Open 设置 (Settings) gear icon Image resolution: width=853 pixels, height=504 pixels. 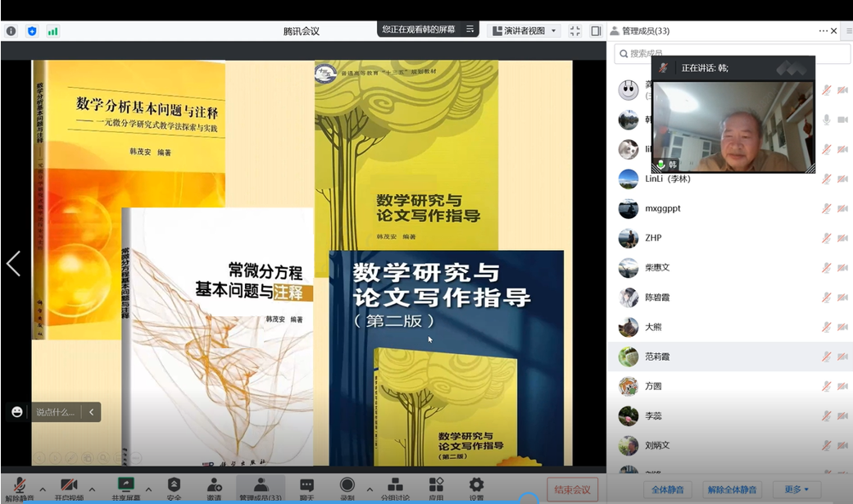(476, 486)
